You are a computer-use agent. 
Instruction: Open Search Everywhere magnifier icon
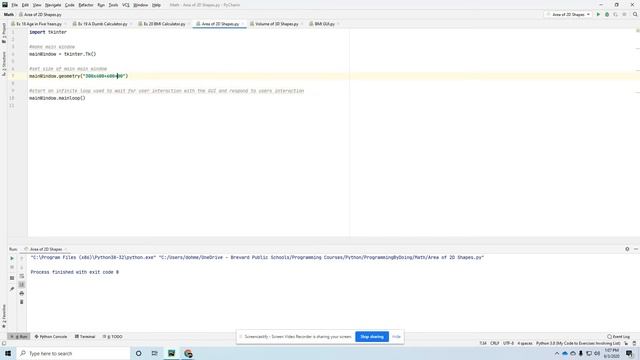tap(635, 14)
